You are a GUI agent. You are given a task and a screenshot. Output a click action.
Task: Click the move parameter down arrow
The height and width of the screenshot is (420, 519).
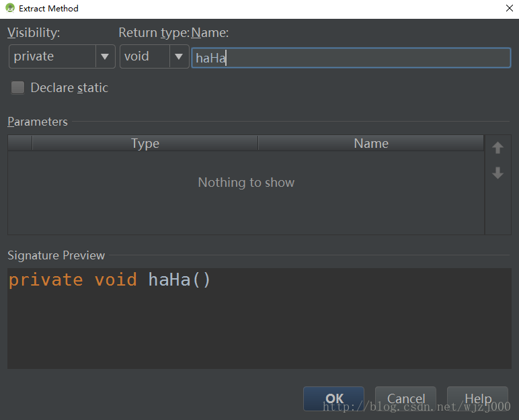tap(497, 173)
